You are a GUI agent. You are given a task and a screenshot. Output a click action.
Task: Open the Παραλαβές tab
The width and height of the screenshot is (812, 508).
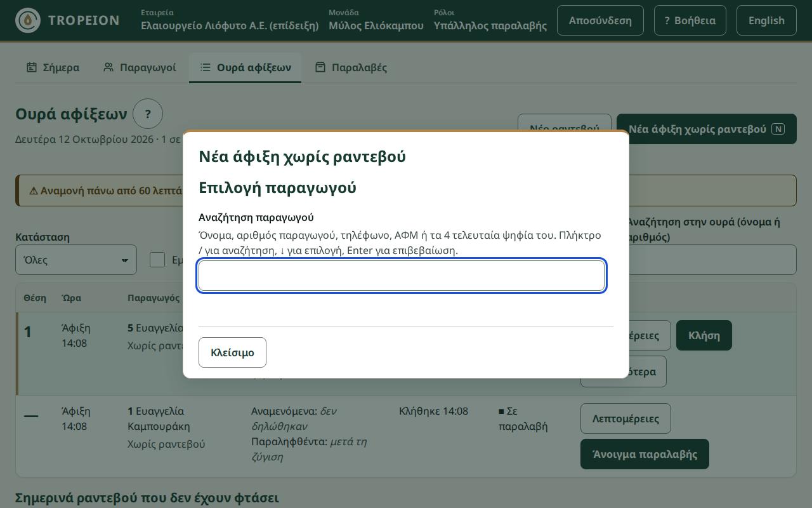(351, 67)
